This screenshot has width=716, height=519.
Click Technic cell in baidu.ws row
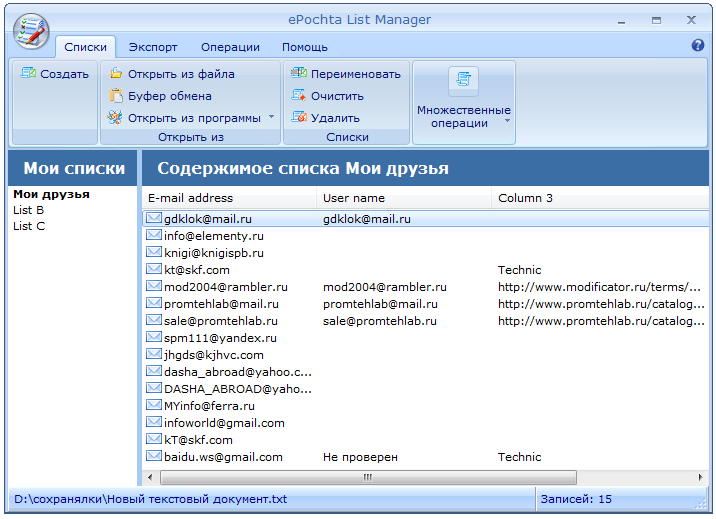pyautogui.click(x=519, y=457)
